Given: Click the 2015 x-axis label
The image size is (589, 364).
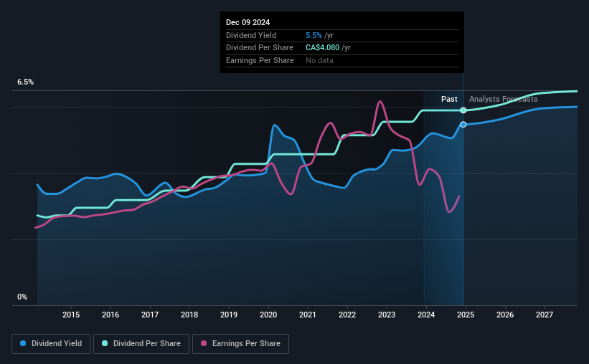Looking at the screenshot, I should click(71, 315).
